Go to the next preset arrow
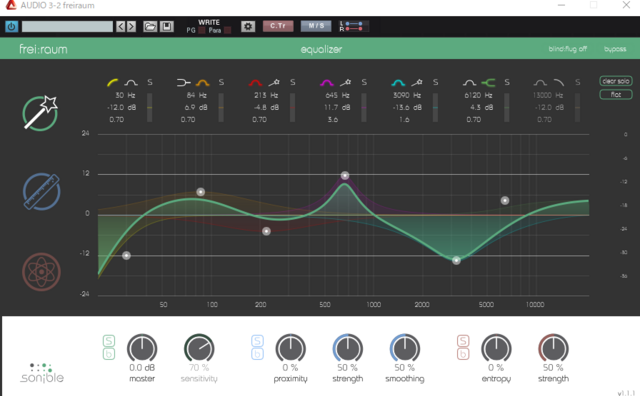 click(131, 27)
